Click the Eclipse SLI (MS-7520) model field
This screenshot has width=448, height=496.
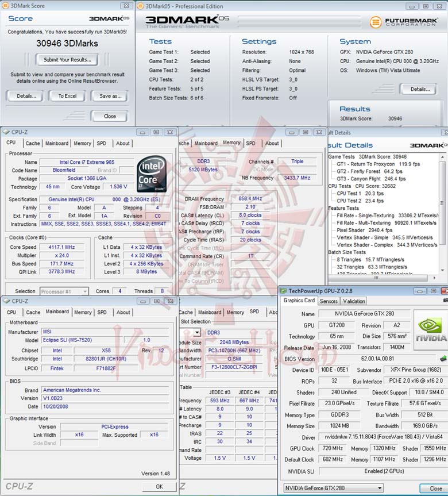(x=81, y=340)
